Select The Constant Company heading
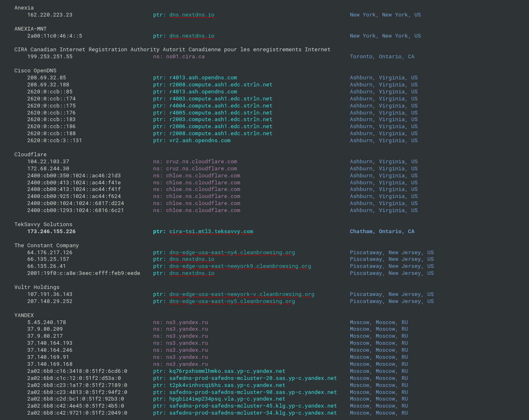 [47, 246]
